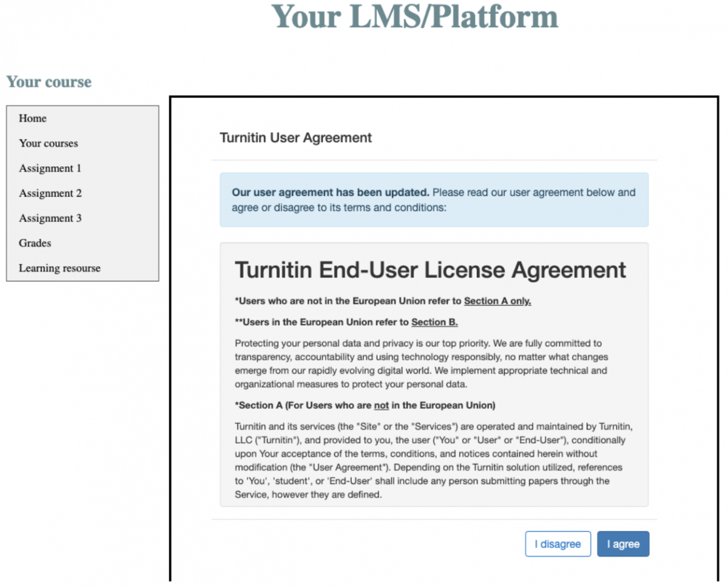Open the Learning resourse menu item
The image size is (728, 587).
(x=59, y=267)
